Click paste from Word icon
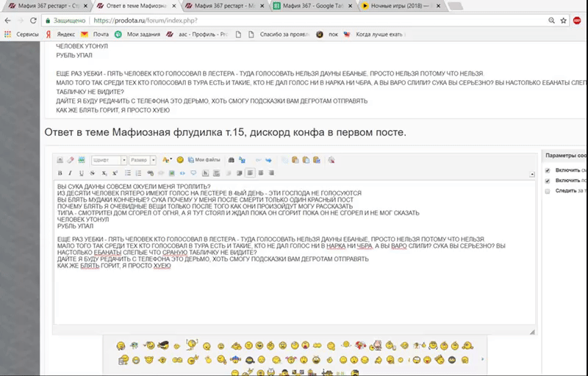Screen dimensions: 588x376 pos(317,160)
